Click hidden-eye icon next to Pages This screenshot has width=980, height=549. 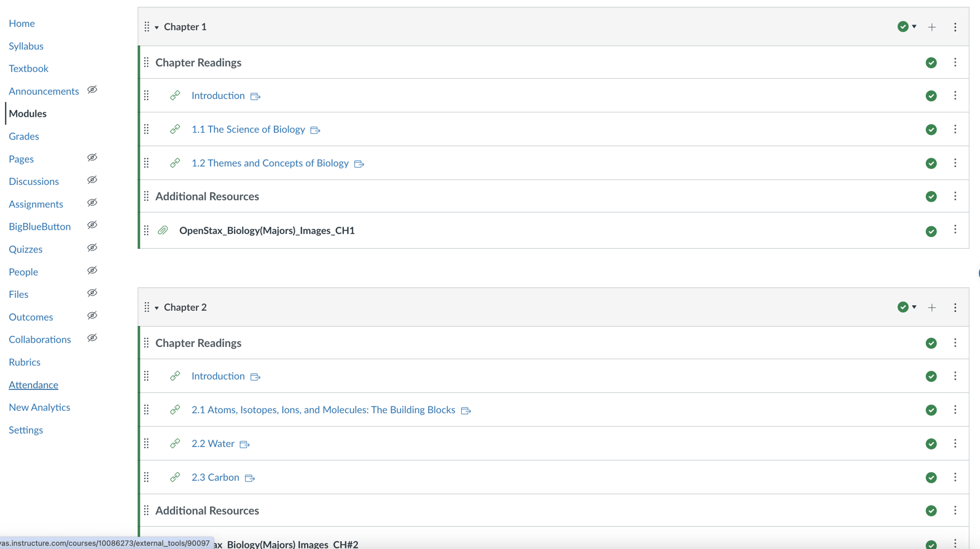[92, 158]
